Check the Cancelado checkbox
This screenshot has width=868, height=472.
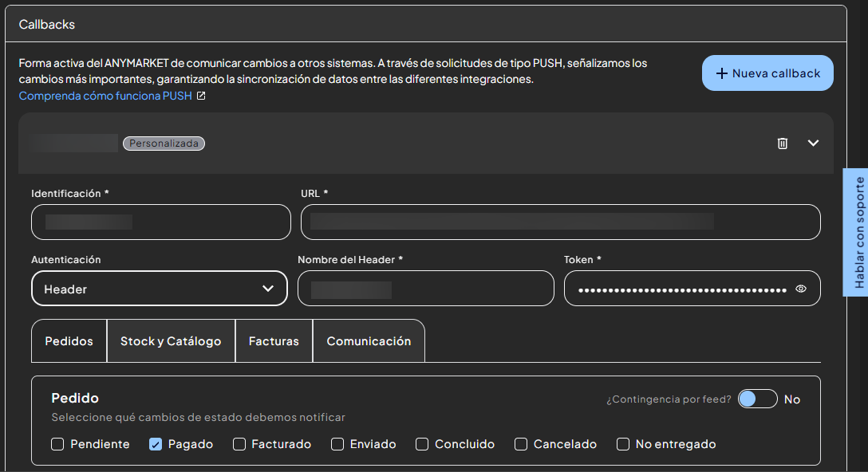521,444
